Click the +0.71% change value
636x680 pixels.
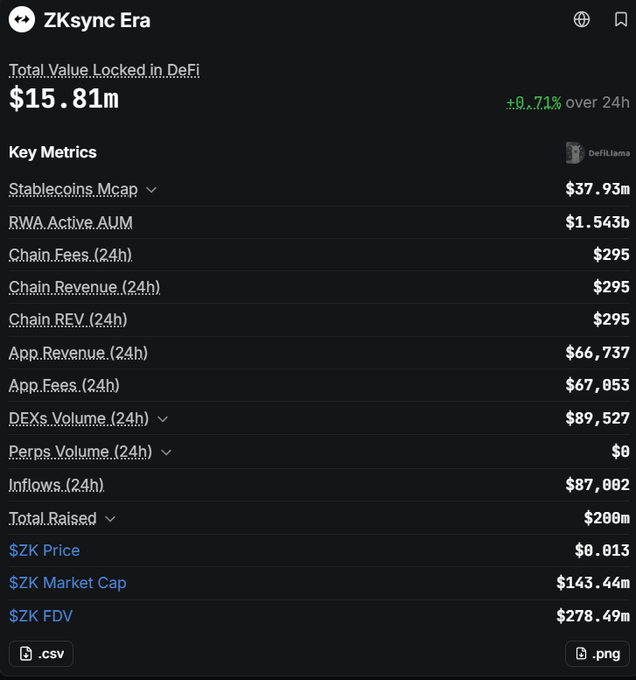534,103
